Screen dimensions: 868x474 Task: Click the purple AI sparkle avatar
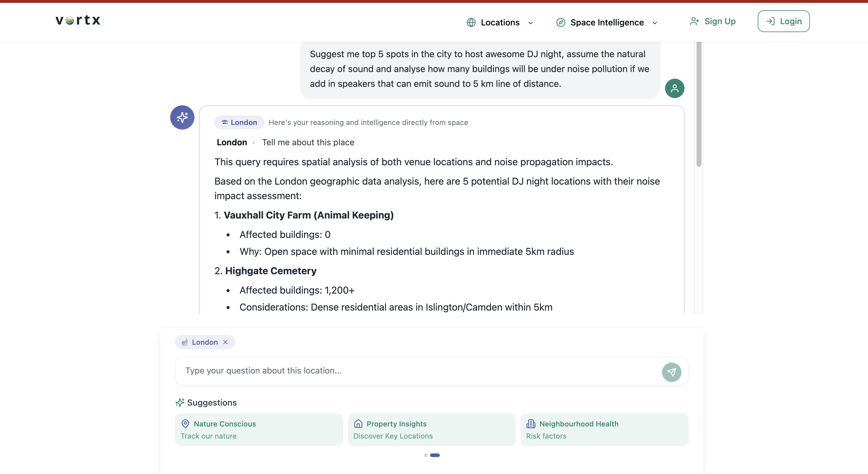pos(182,117)
